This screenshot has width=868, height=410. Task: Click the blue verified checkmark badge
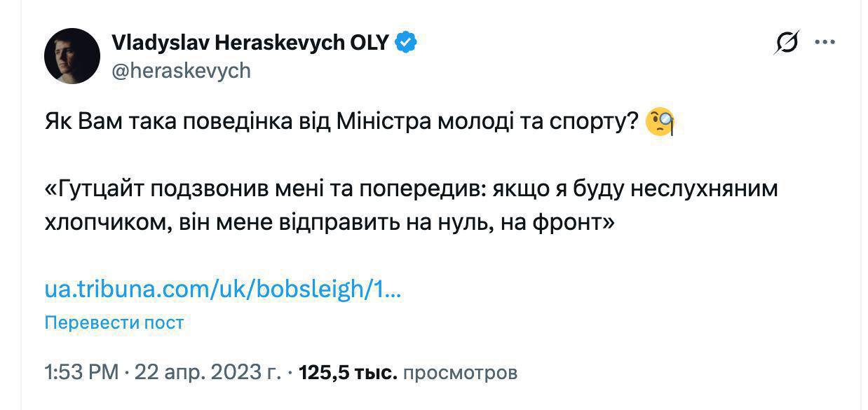click(x=407, y=43)
